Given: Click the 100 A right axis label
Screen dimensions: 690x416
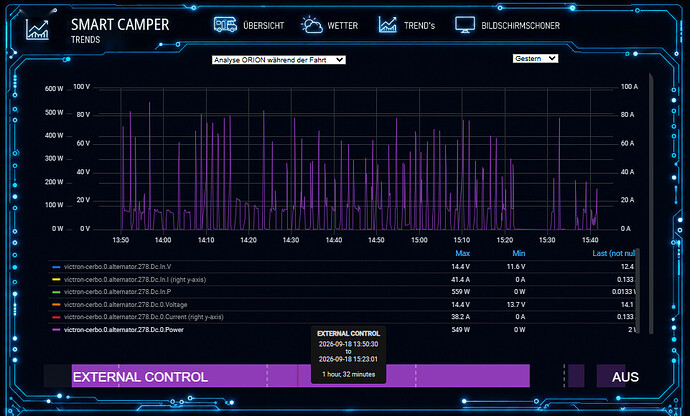Looking at the screenshot, I should tap(629, 87).
